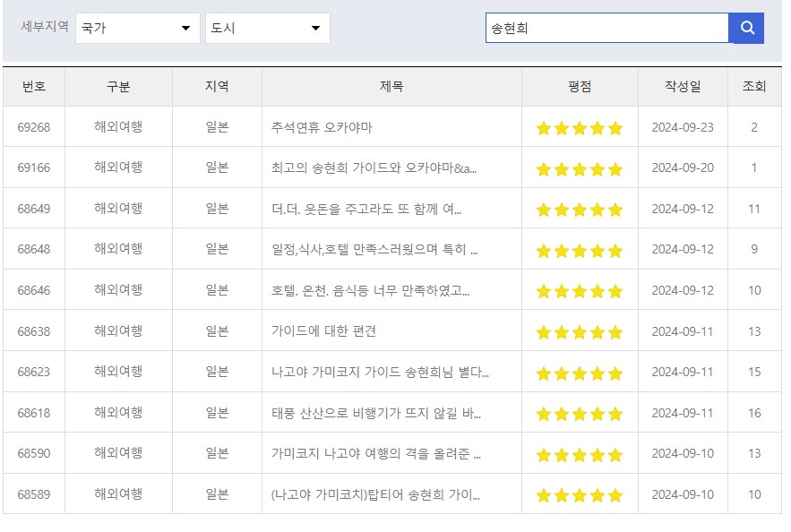Screen dimensions: 791x532
Task: Select post number 69268
Action: coord(34,127)
